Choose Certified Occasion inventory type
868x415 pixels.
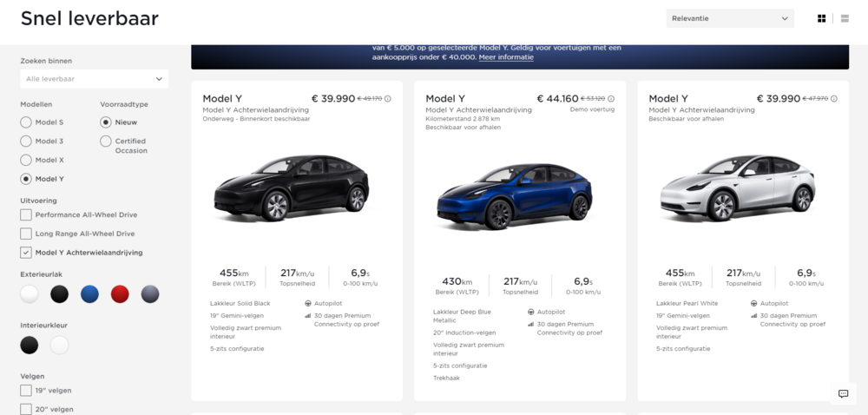(106, 142)
